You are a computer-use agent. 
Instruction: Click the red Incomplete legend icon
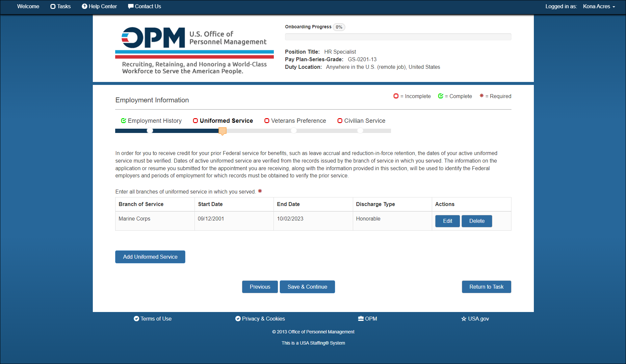[396, 96]
